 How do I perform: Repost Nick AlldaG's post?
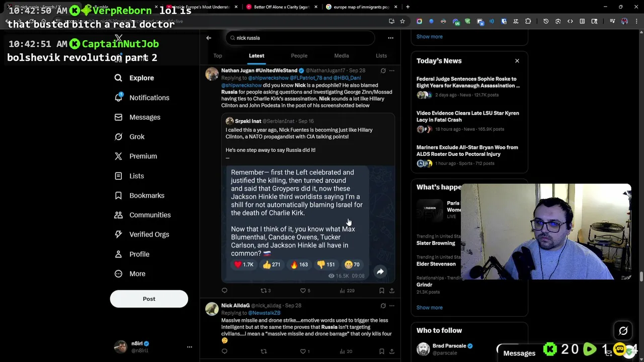point(264,351)
